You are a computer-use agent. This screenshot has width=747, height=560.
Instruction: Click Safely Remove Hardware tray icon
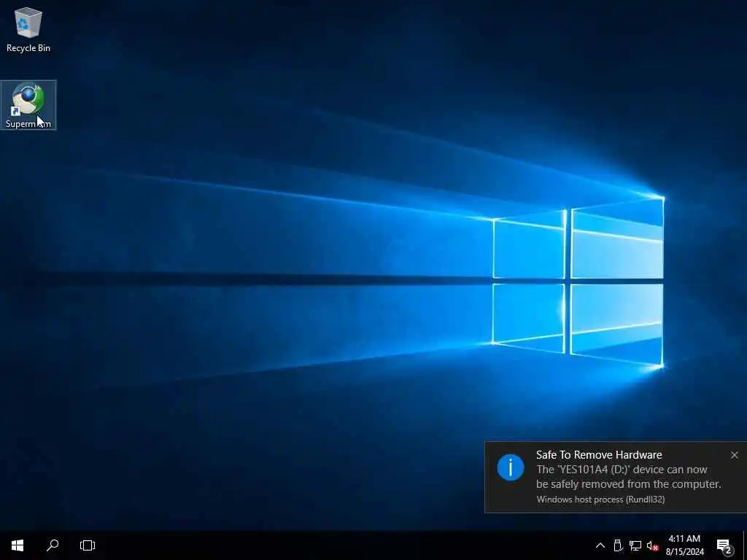click(x=618, y=545)
